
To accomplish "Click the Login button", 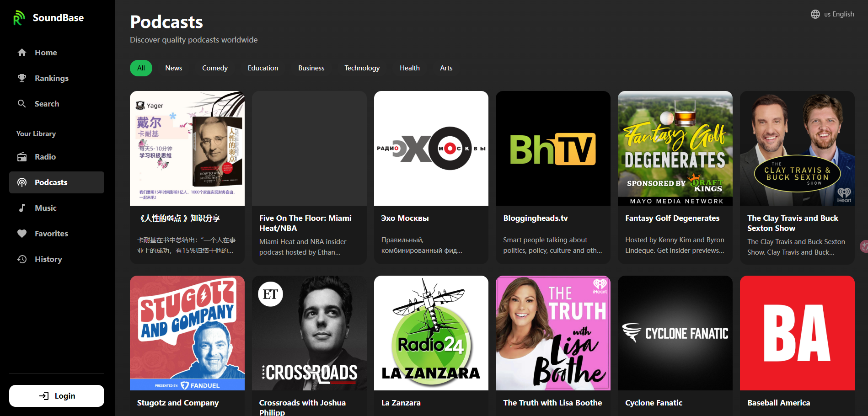I will (57, 396).
